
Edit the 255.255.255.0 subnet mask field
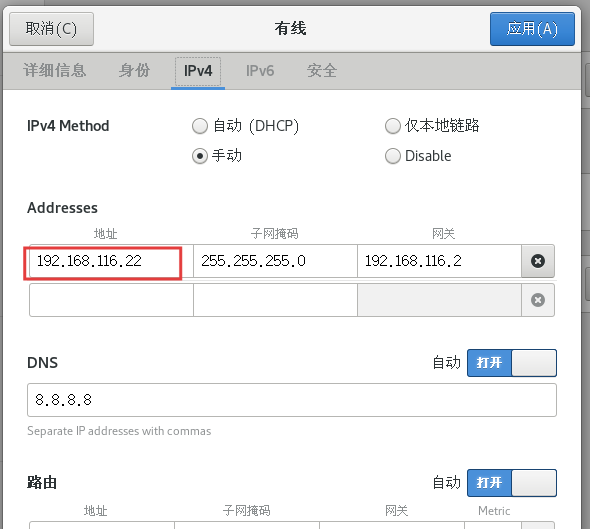click(275, 261)
